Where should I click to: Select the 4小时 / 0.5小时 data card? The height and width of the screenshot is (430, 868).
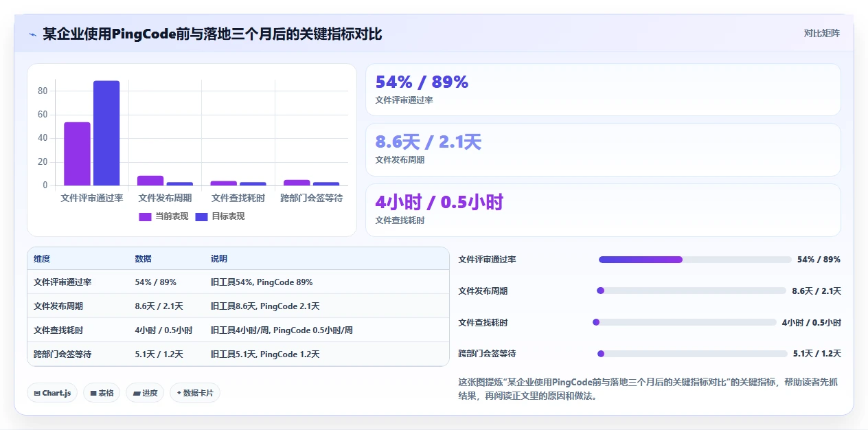click(x=603, y=210)
